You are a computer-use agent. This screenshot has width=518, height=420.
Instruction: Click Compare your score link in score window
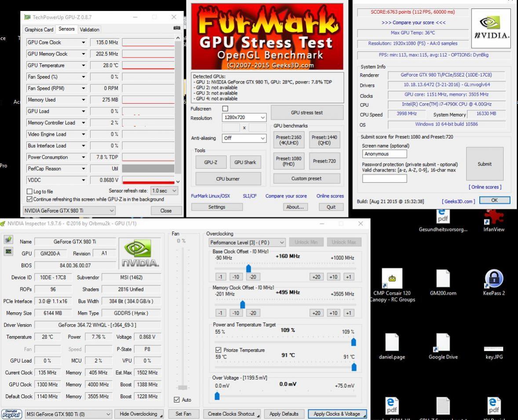coord(413,22)
